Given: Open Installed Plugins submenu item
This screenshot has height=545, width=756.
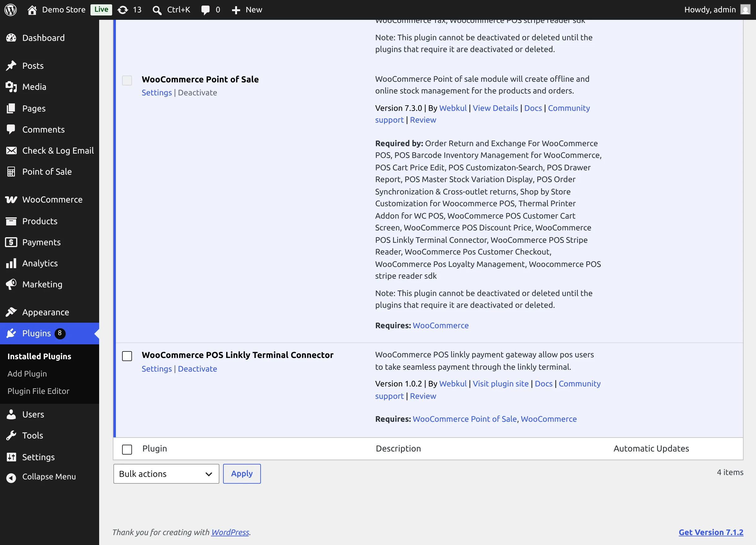Looking at the screenshot, I should coord(39,356).
